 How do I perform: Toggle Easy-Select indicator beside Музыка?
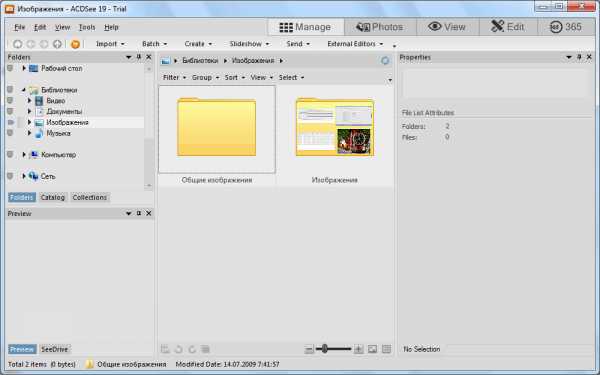tap(10, 133)
